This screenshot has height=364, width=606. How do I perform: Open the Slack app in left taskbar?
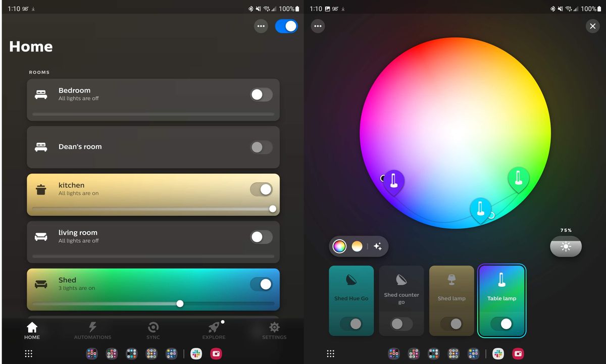[196, 354]
